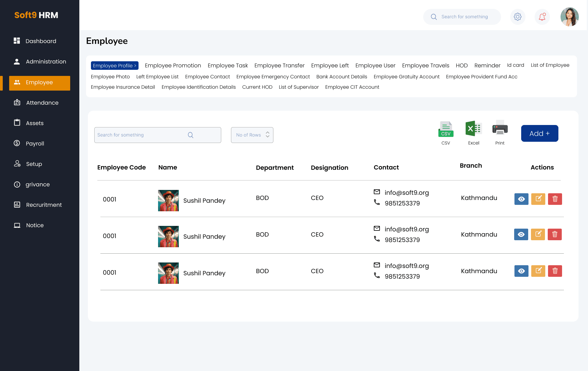View third row employee with eye icon
Viewport: 588px width, 371px height.
pyautogui.click(x=521, y=271)
